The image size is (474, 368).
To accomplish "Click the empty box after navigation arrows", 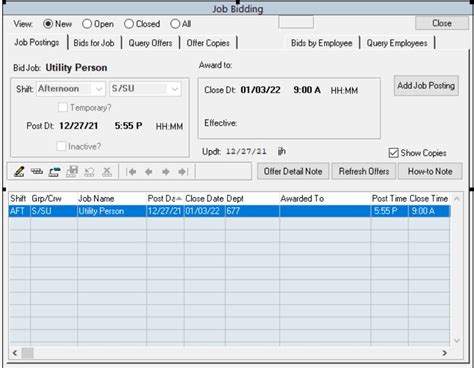I will (x=223, y=172).
